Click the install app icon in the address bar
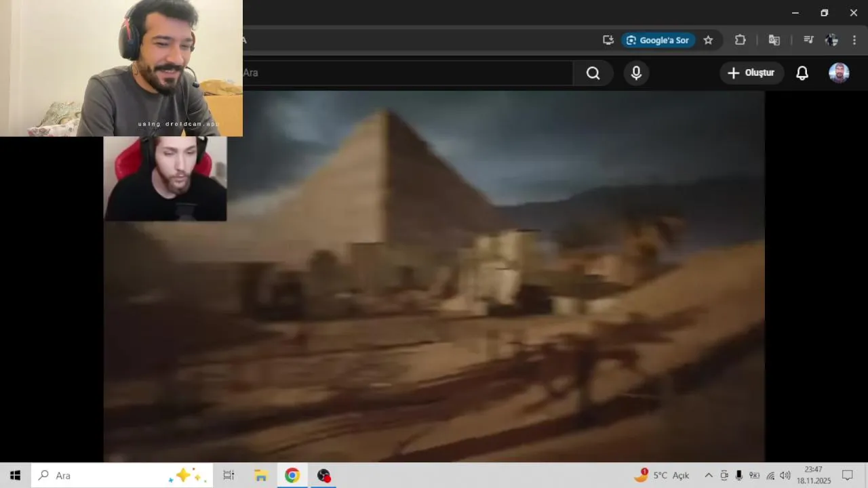 click(608, 40)
